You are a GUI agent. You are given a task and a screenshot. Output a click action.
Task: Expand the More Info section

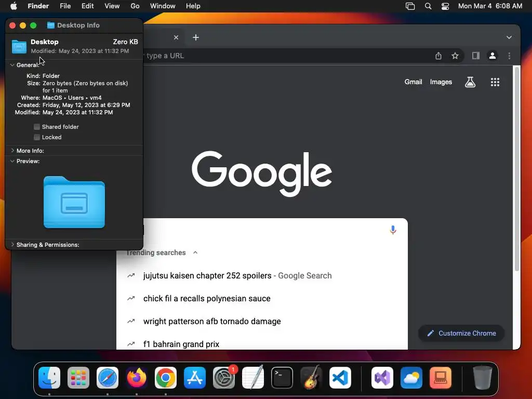point(12,150)
